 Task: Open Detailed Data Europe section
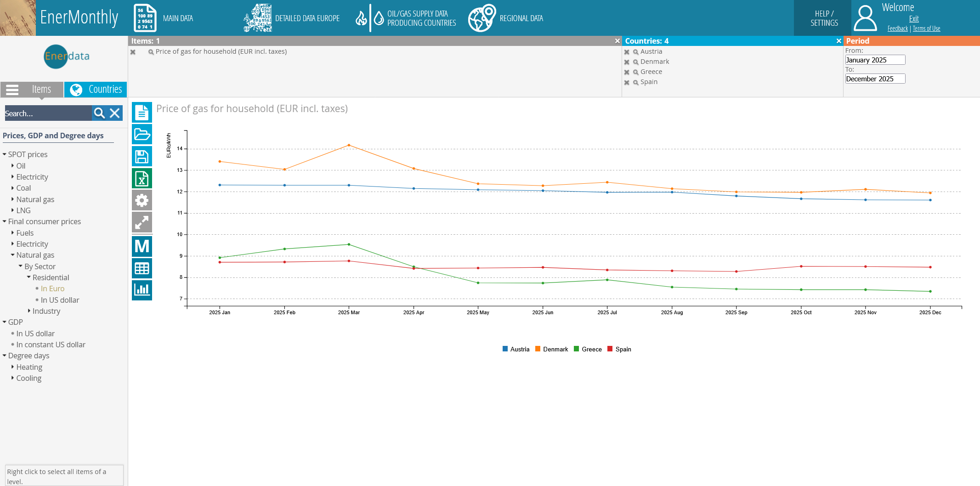click(292, 18)
